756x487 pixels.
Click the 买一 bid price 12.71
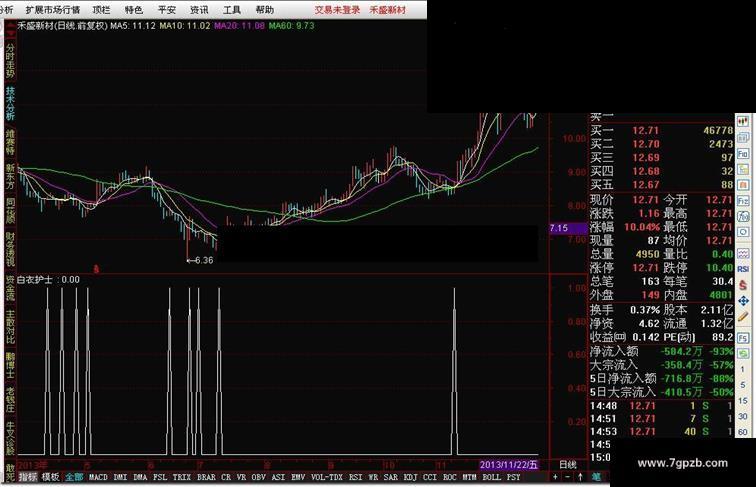646,130
